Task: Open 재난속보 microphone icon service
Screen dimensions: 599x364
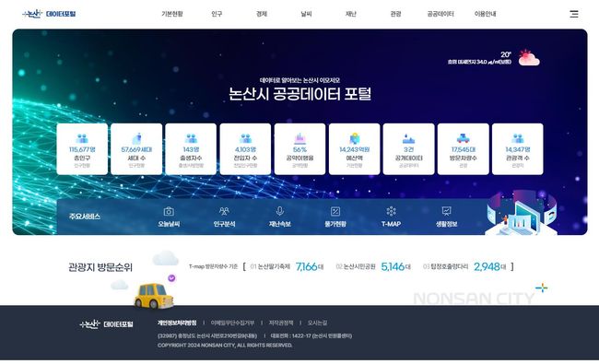Action: [279, 217]
